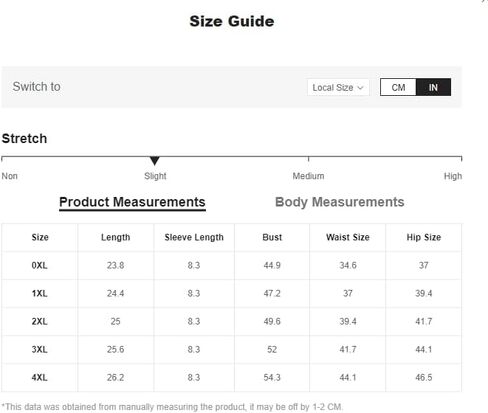
Task: Click the Local Size chevron arrow
Action: point(360,88)
